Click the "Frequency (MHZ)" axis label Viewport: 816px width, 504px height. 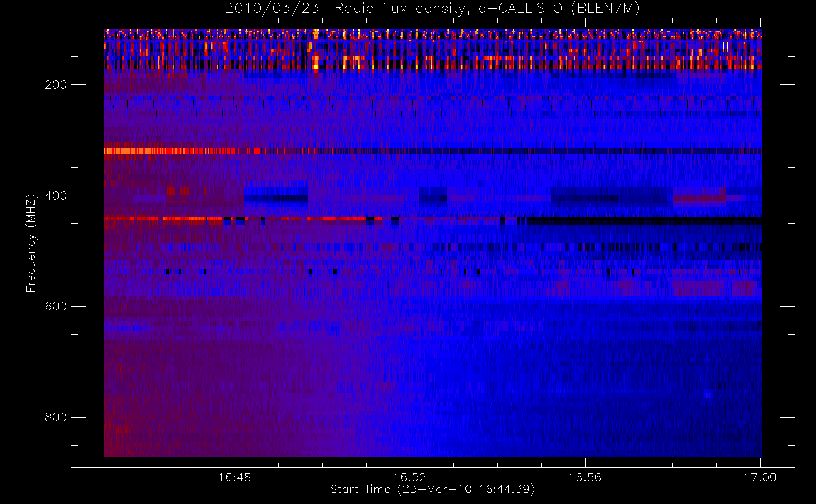pyautogui.click(x=31, y=243)
